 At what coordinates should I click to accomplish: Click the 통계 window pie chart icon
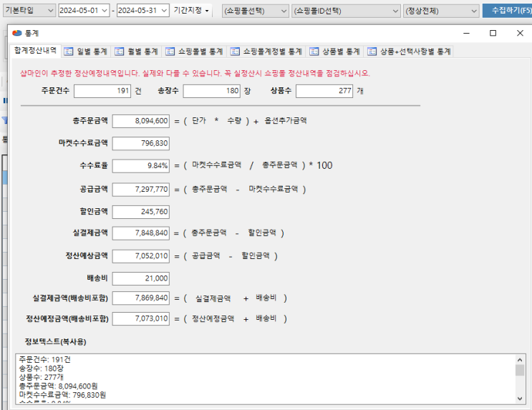17,33
